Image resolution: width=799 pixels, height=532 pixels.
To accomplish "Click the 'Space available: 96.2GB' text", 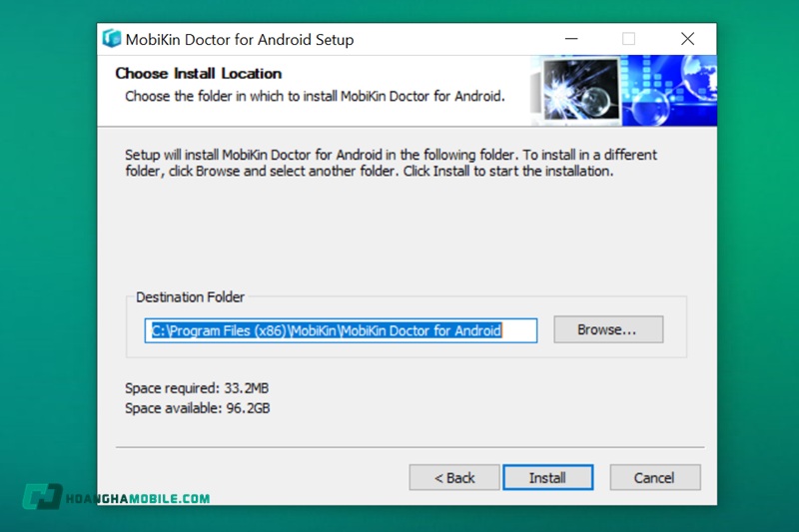I will click(x=198, y=408).
